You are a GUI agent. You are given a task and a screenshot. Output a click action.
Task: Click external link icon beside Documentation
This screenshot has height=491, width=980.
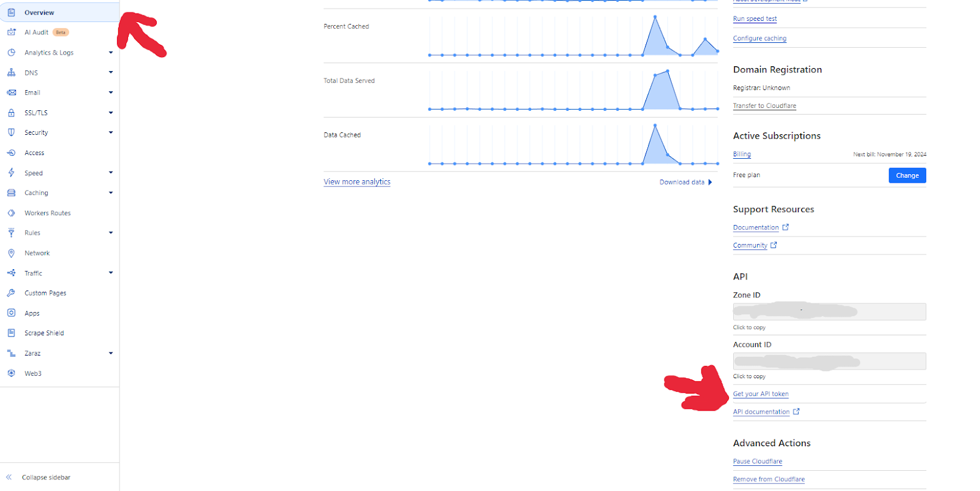pyautogui.click(x=786, y=227)
